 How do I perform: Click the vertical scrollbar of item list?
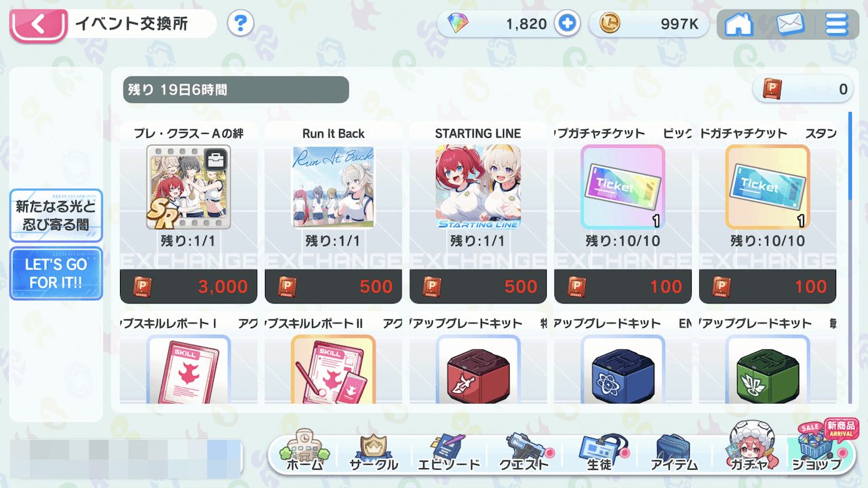(850, 257)
